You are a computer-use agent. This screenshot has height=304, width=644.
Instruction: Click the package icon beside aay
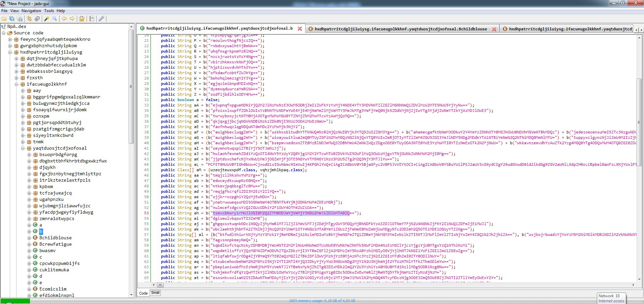coord(29,91)
